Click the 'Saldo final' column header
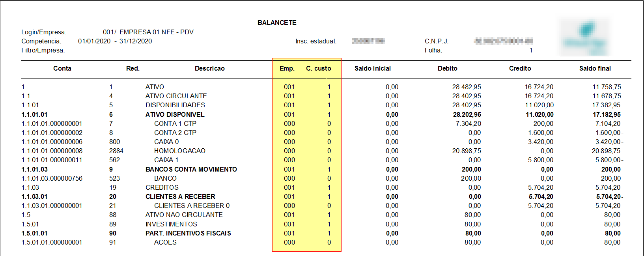The height and width of the screenshot is (256, 644). [595, 68]
